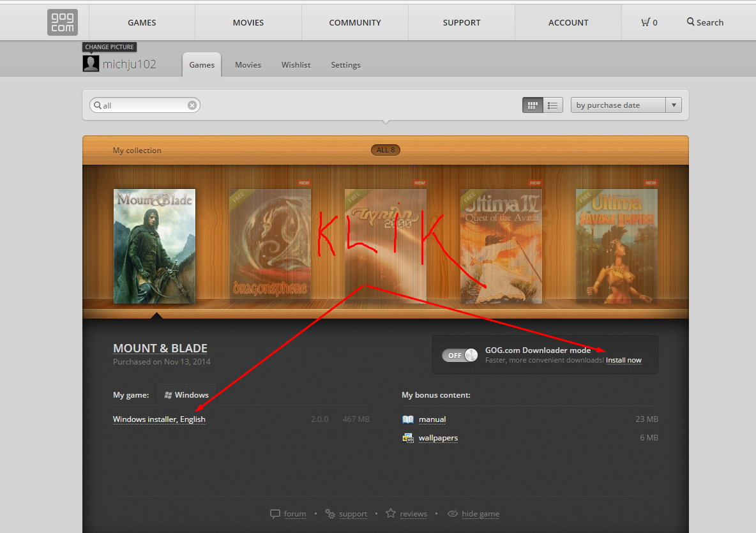Image resolution: width=756 pixels, height=533 pixels.
Task: Open the GAMES menu
Action: [142, 22]
